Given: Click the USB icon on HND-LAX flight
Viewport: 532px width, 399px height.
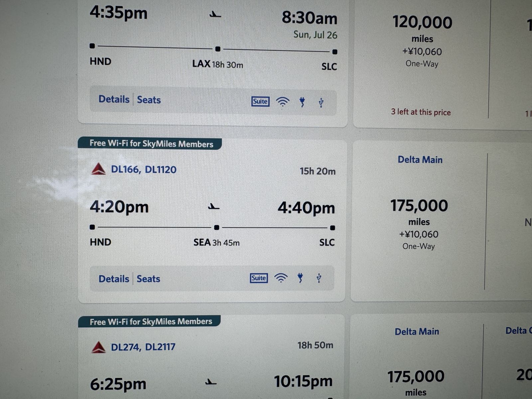Looking at the screenshot, I should pyautogui.click(x=321, y=102).
